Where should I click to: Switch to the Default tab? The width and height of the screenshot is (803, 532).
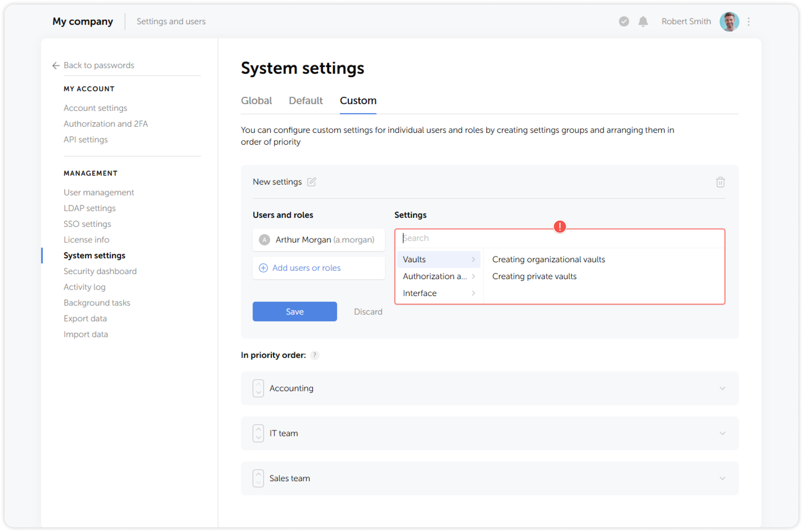coord(305,101)
